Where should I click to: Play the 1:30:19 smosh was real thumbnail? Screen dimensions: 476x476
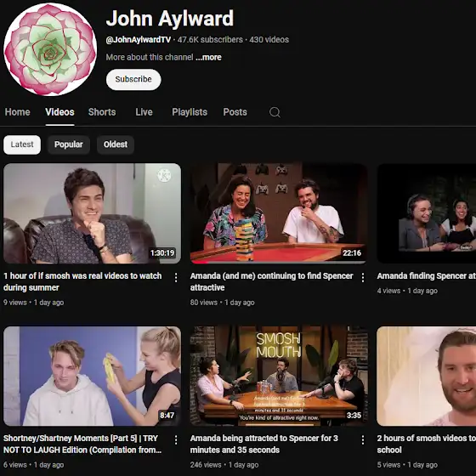[x=93, y=213]
